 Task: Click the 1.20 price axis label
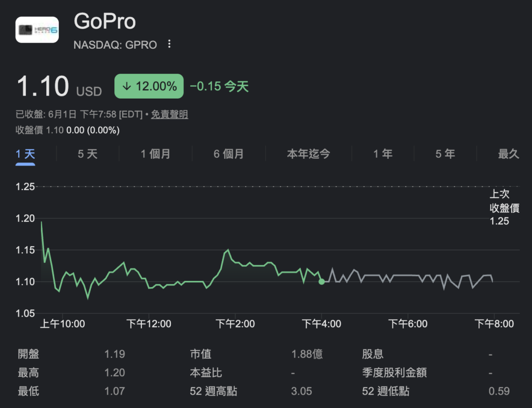pyautogui.click(x=25, y=218)
